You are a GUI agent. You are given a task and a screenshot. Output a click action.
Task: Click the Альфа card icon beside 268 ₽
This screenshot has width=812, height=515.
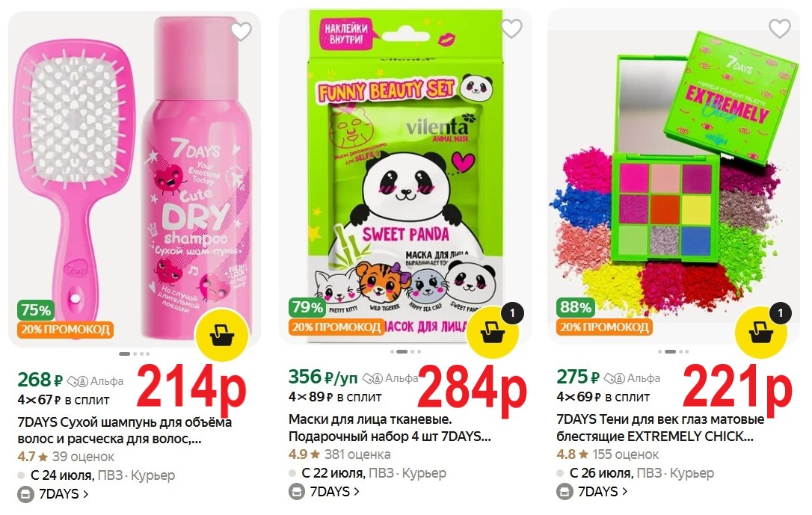coord(78,381)
